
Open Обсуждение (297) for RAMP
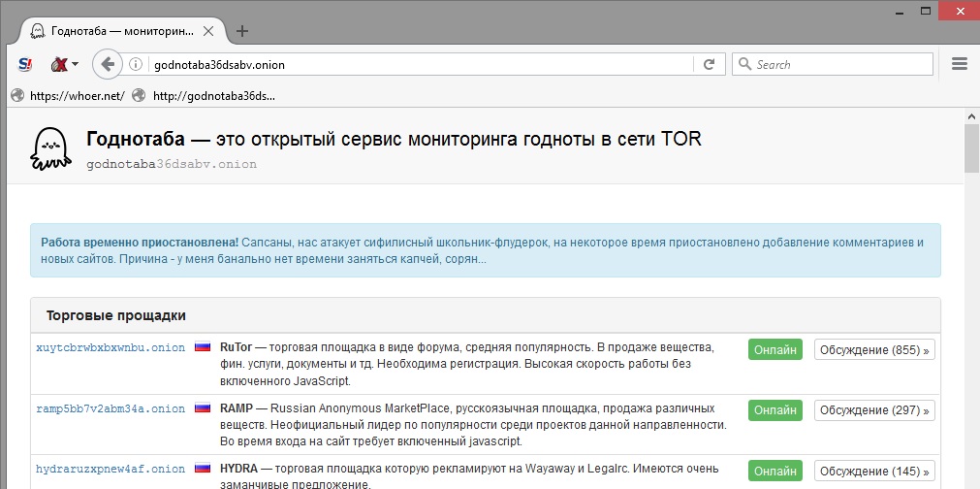[874, 410]
